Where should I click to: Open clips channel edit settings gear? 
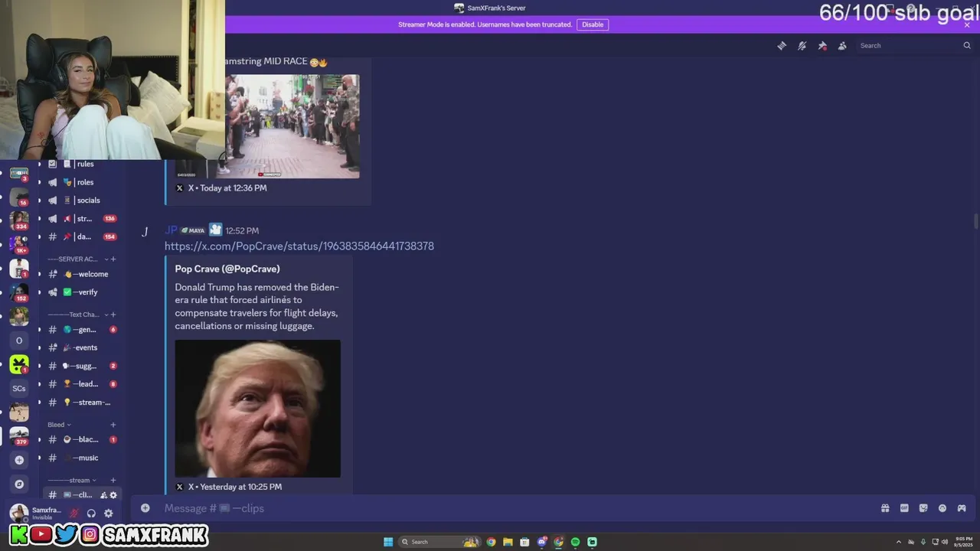[x=113, y=495]
